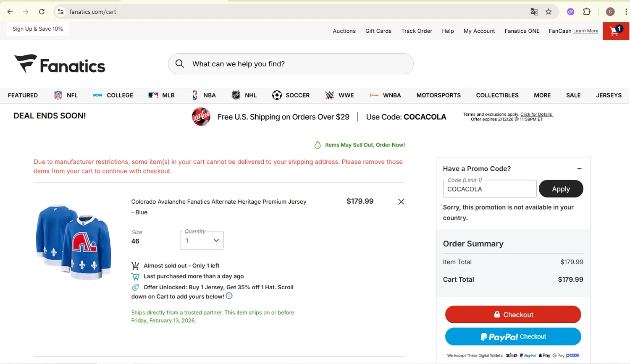Screen dimensions: 630x364
Task: Click FanCash Learn More link
Action: (x=585, y=31)
